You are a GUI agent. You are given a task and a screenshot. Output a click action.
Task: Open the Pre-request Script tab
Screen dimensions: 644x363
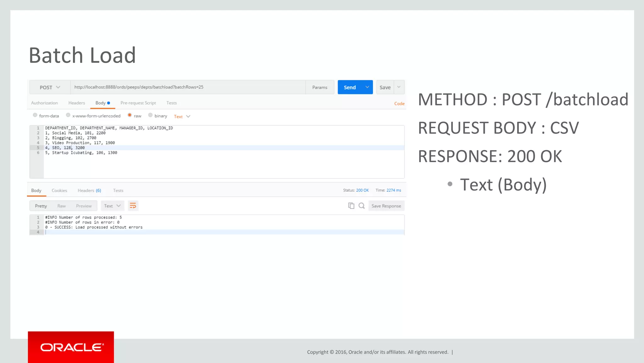click(138, 103)
